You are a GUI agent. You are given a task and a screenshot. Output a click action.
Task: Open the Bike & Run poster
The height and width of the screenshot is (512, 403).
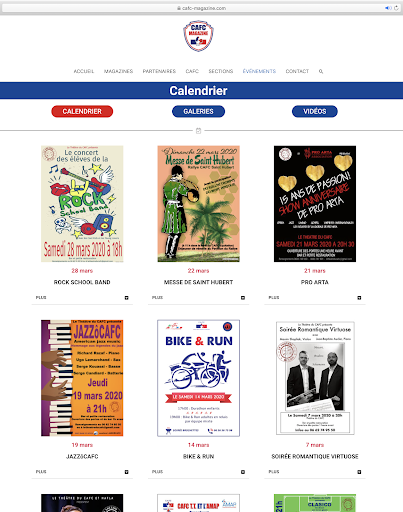198,378
